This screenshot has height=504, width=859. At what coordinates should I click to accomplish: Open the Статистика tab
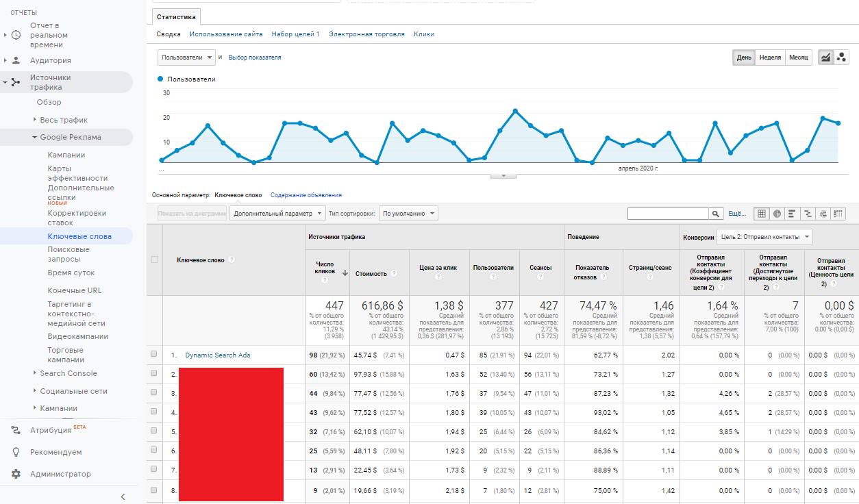[176, 16]
